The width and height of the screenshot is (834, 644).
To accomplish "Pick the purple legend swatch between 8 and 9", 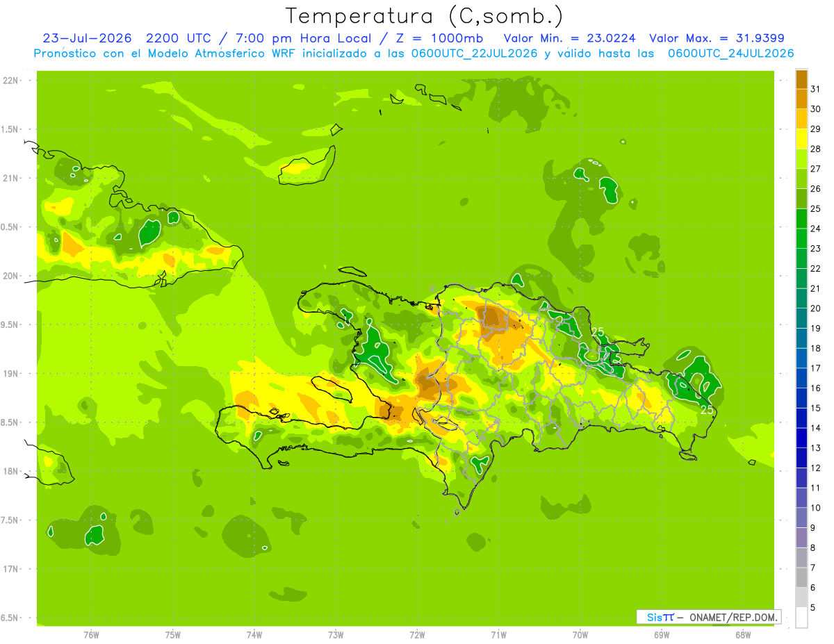I will (x=801, y=538).
